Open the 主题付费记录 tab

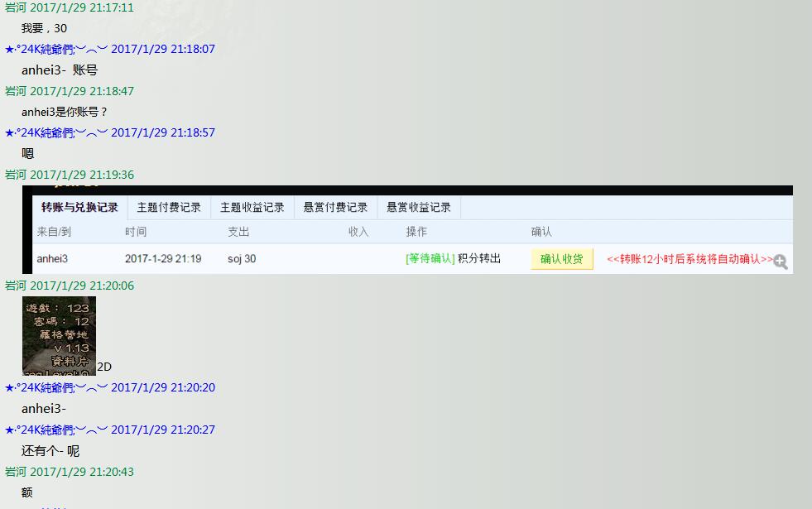pos(169,208)
